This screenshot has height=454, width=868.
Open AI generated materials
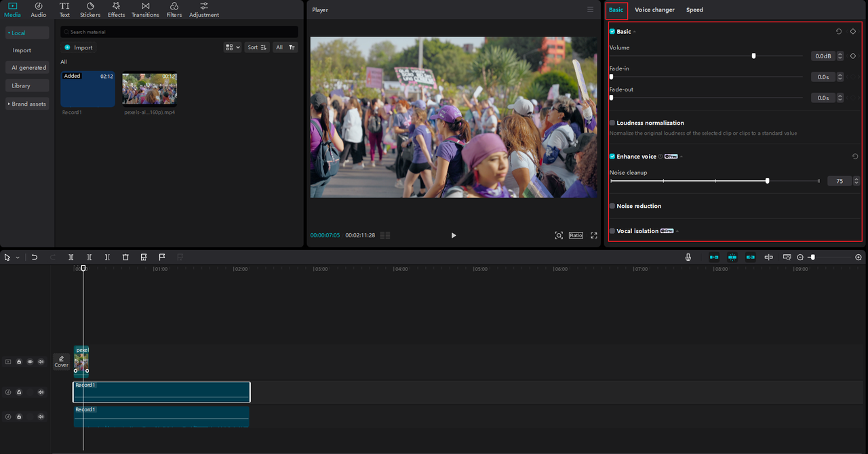[x=28, y=68]
